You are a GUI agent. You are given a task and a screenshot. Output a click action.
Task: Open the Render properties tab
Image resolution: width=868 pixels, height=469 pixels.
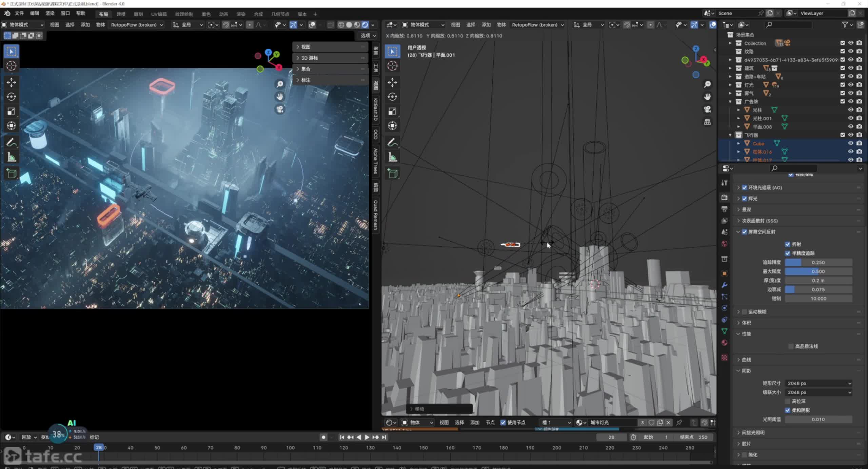pyautogui.click(x=725, y=198)
